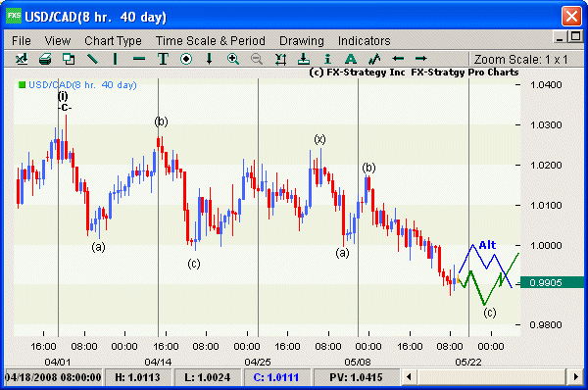Image resolution: width=588 pixels, height=390 pixels.
Task: Click the horizontal scrollbar track
Action: pos(492,376)
